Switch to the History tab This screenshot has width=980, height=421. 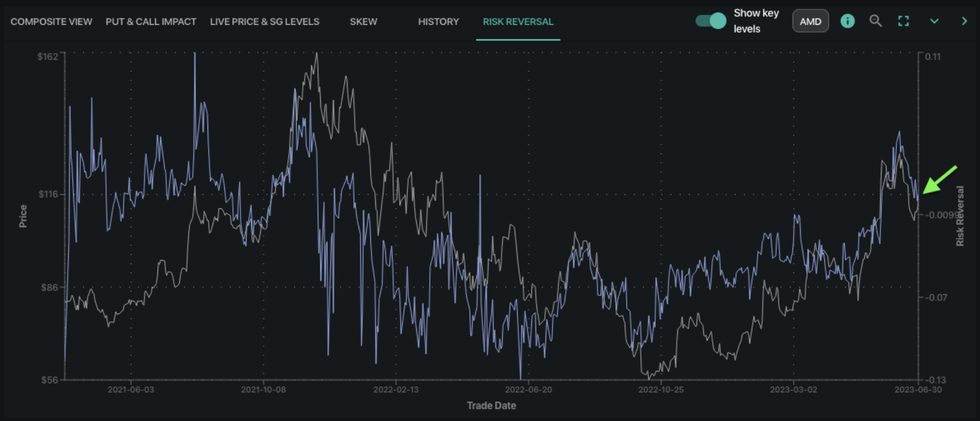tap(438, 22)
